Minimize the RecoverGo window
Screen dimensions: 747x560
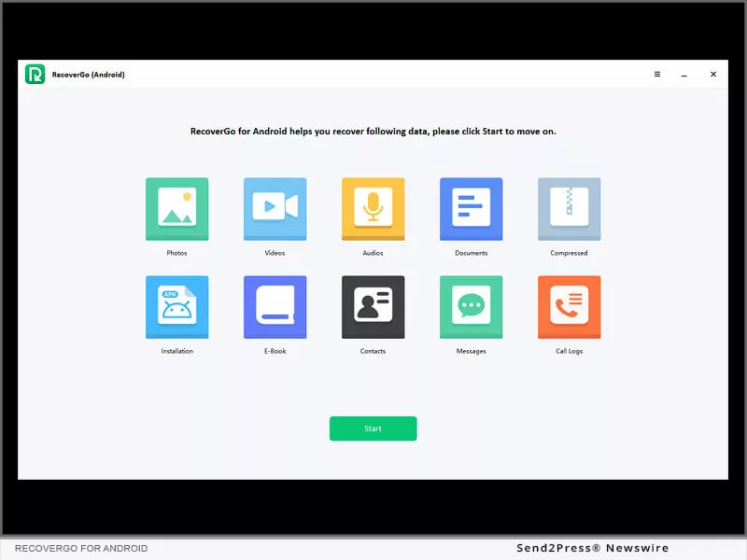(684, 74)
